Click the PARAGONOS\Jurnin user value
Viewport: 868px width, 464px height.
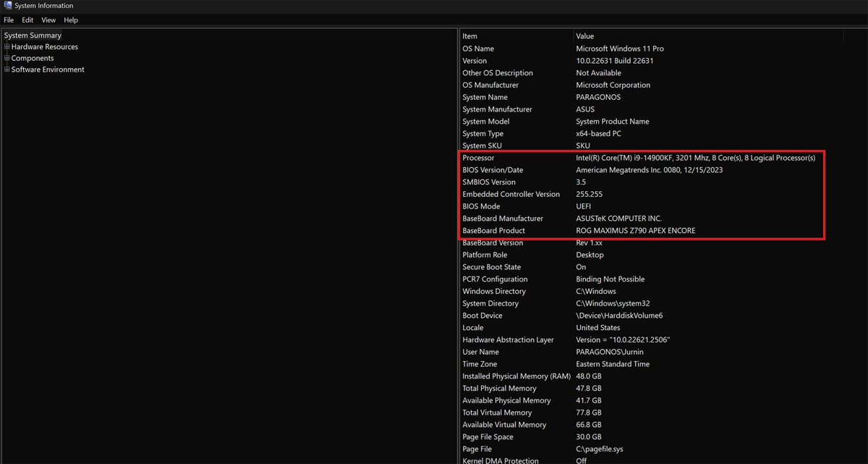coord(610,352)
